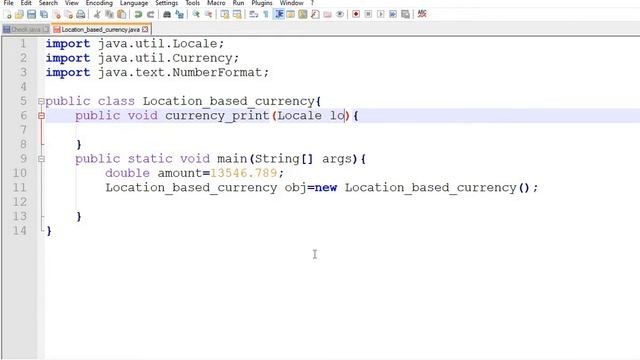Viewport: 640px width, 360px height.
Task: Click the Copy toolbar icon
Action: click(x=109, y=15)
